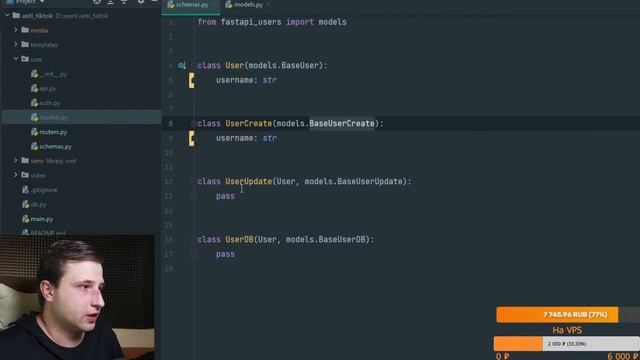Viewport: 640px width, 360px height.
Task: Click the 2 000 ₽ (33.33%) progress bar
Action: (x=567, y=344)
